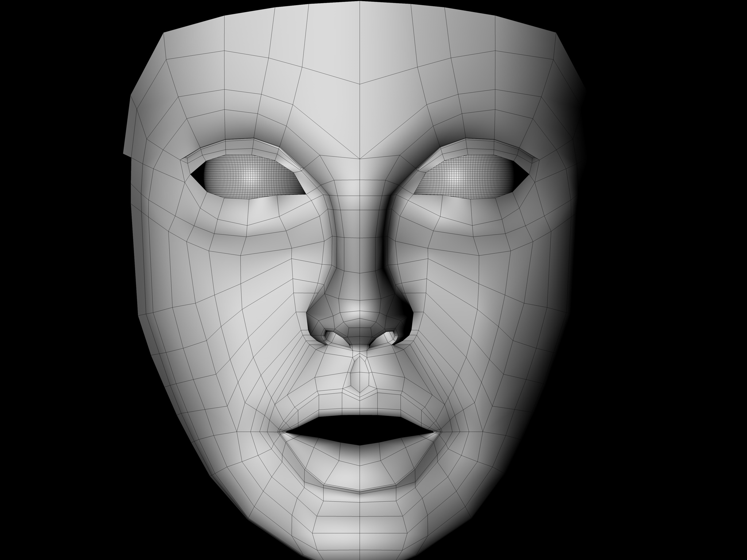Viewport: 747px width, 560px height.
Task: Select the upper lip center
Action: 360,408
